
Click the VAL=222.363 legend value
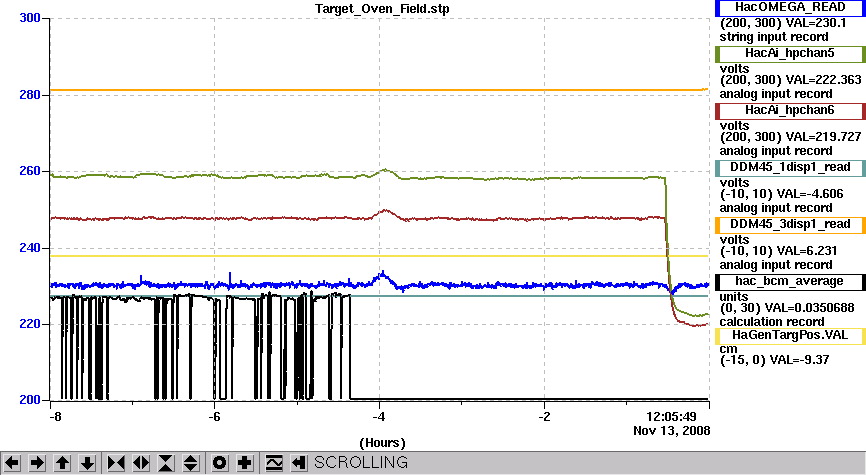[x=822, y=80]
